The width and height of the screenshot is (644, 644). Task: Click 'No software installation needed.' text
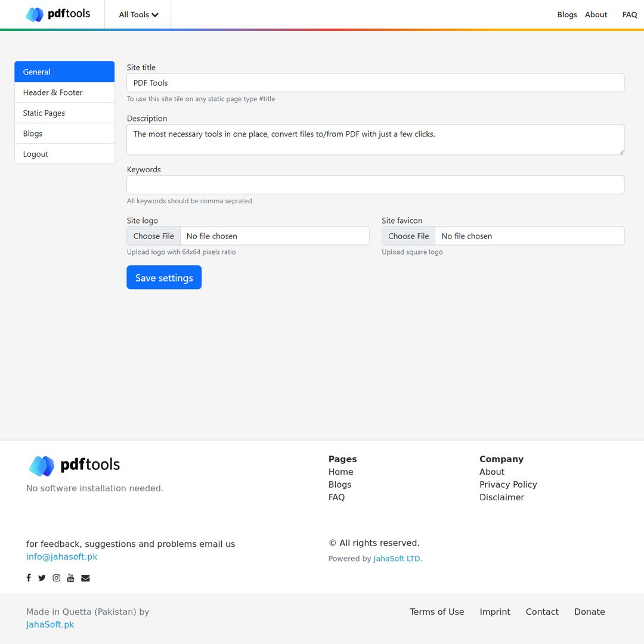click(x=94, y=488)
